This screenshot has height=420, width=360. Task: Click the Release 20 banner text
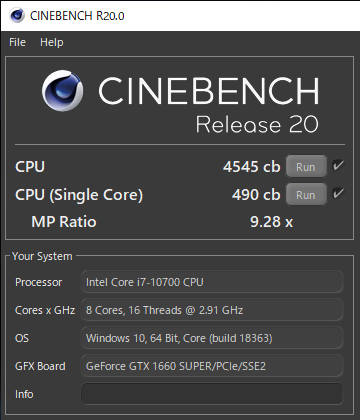pos(257,124)
